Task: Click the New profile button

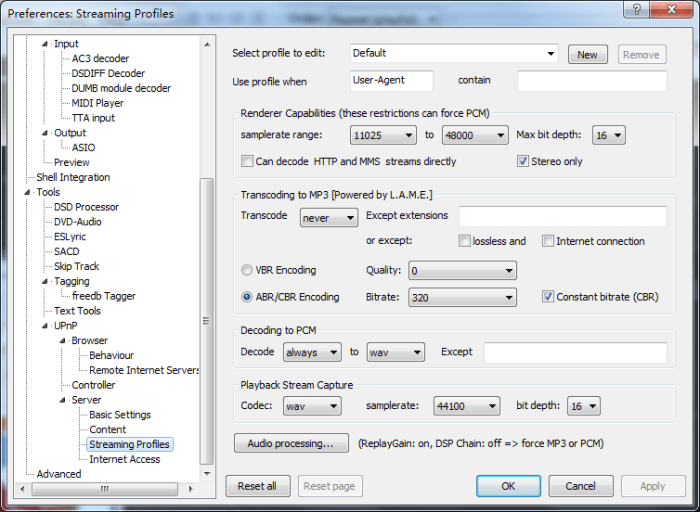Action: pos(588,54)
